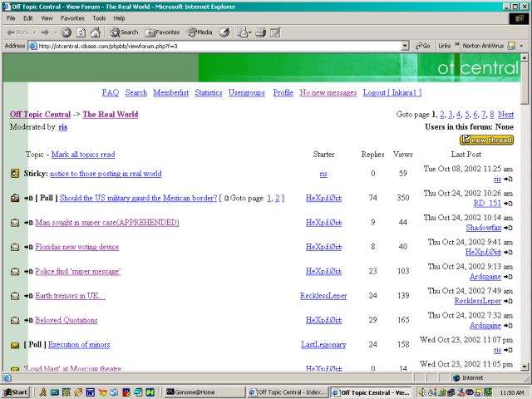Click last-post icon next to RD_151
532x399 pixels.
click(x=508, y=204)
